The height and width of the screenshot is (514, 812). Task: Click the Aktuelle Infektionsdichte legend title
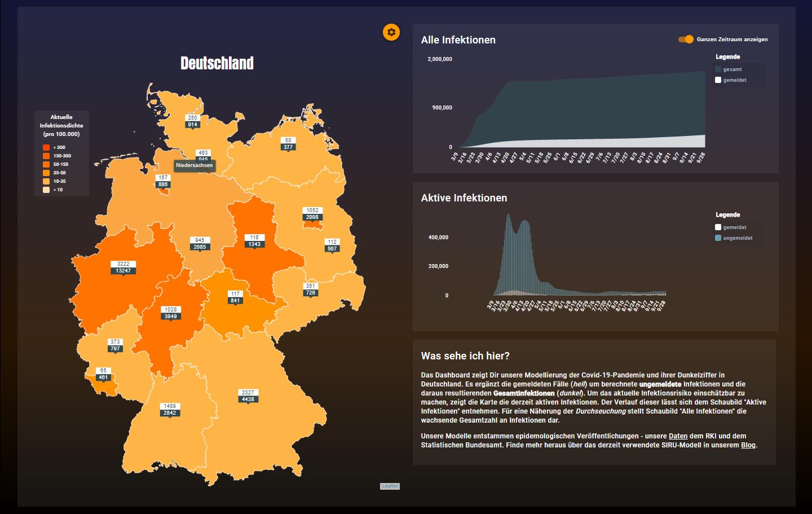(61, 125)
